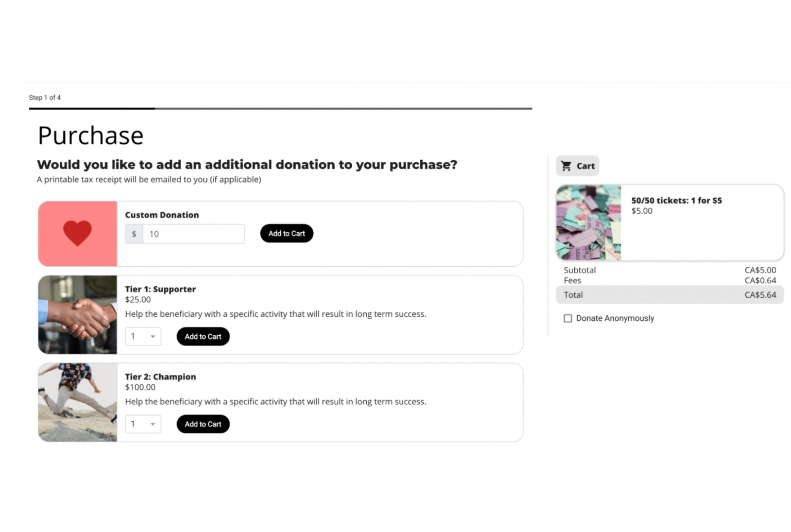Click the 50/50 tickets item title in cart
Screen dimensions: 791x532
click(676, 200)
